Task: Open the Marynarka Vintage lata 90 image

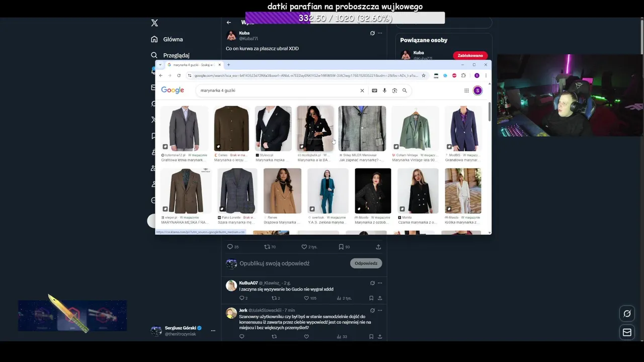Action: (x=415, y=128)
